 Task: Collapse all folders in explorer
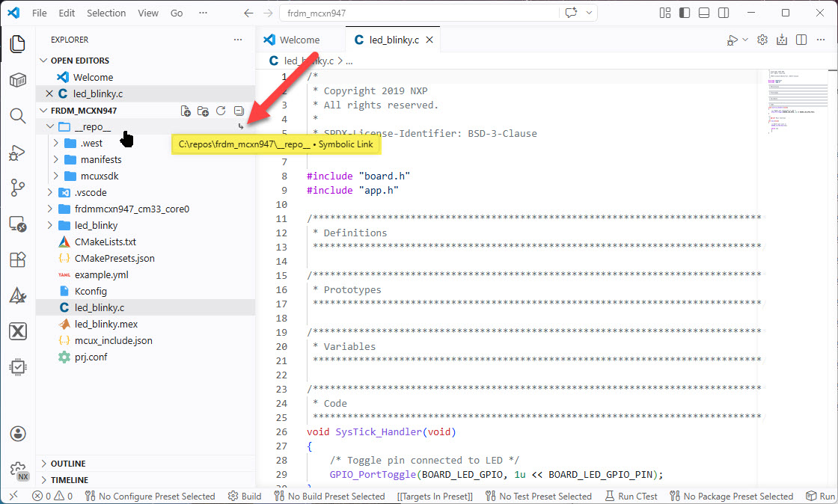(239, 111)
